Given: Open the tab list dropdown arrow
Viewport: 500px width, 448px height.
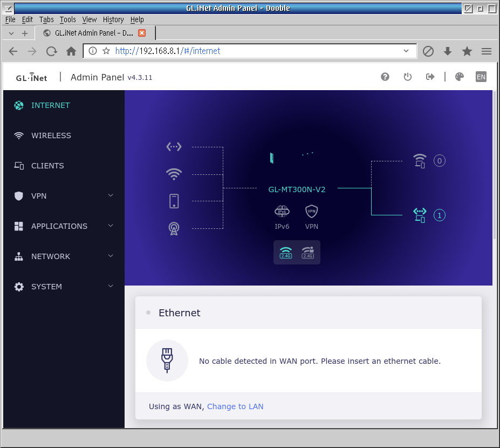Looking at the screenshot, I should point(11,33).
